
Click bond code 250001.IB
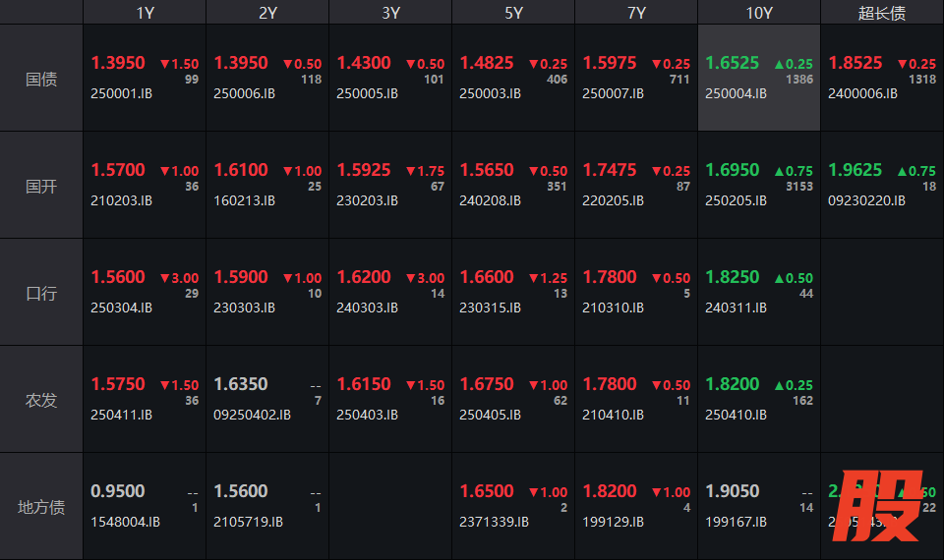coord(122,94)
